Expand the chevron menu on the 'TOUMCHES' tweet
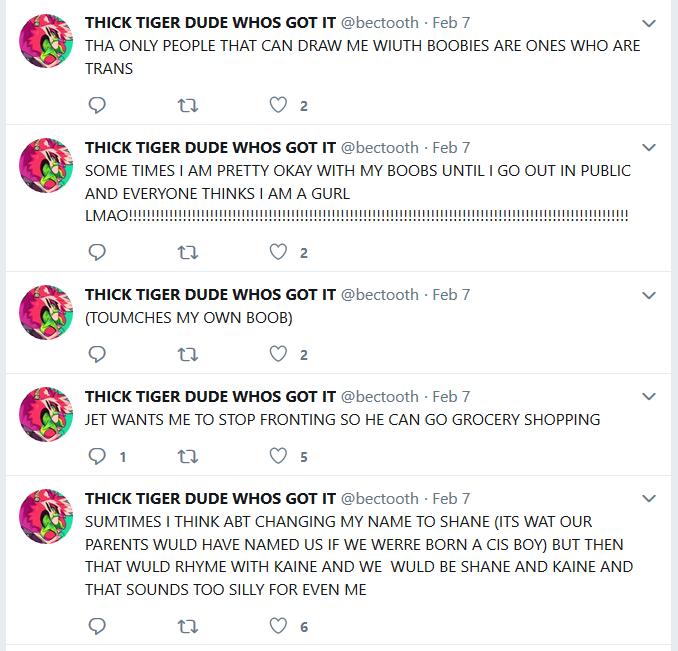678x651 pixels. pyautogui.click(x=649, y=296)
